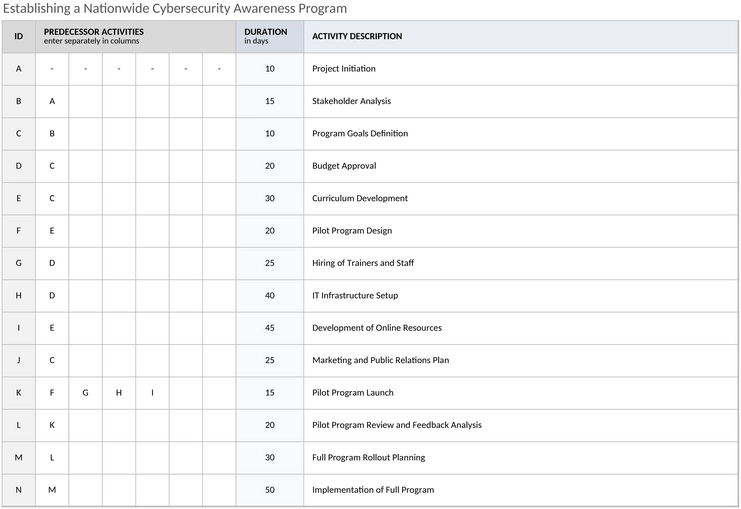Click the 'DURATION' column header
741x509 pixels.
click(270, 36)
